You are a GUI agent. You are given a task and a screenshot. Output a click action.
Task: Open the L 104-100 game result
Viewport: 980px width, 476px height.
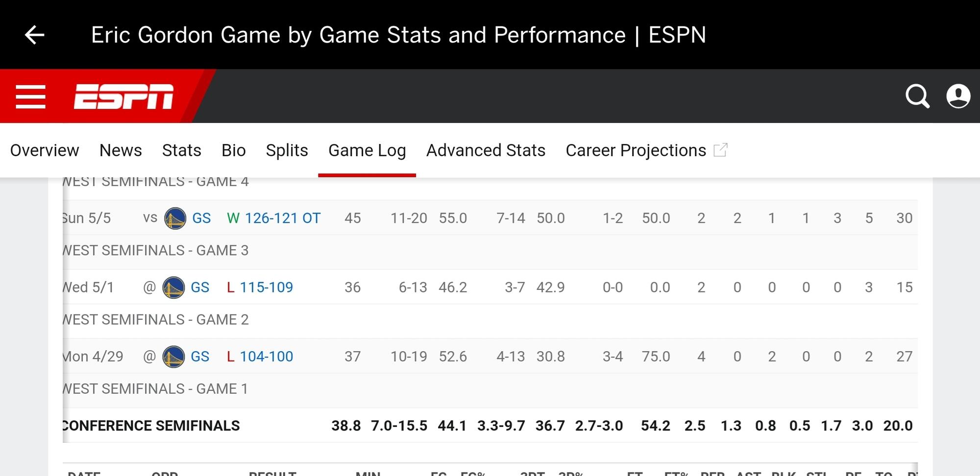(x=266, y=357)
